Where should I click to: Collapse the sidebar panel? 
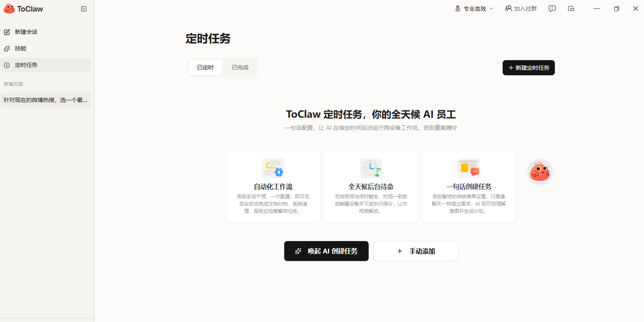tap(84, 9)
